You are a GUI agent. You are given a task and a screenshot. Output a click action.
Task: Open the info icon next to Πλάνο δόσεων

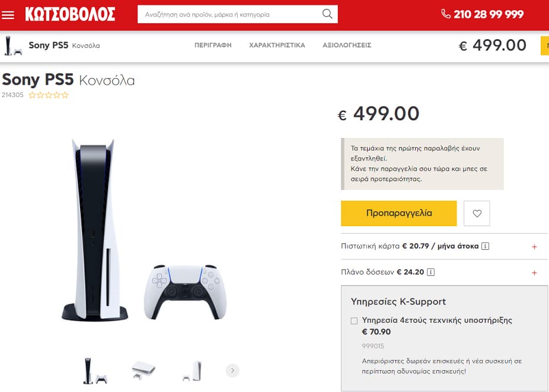(431, 272)
